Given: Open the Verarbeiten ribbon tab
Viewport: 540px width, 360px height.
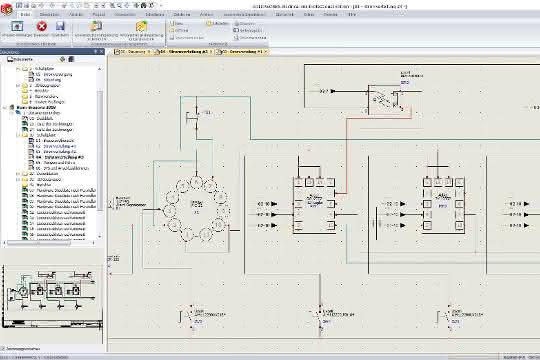Looking at the screenshot, I should point(125,14).
